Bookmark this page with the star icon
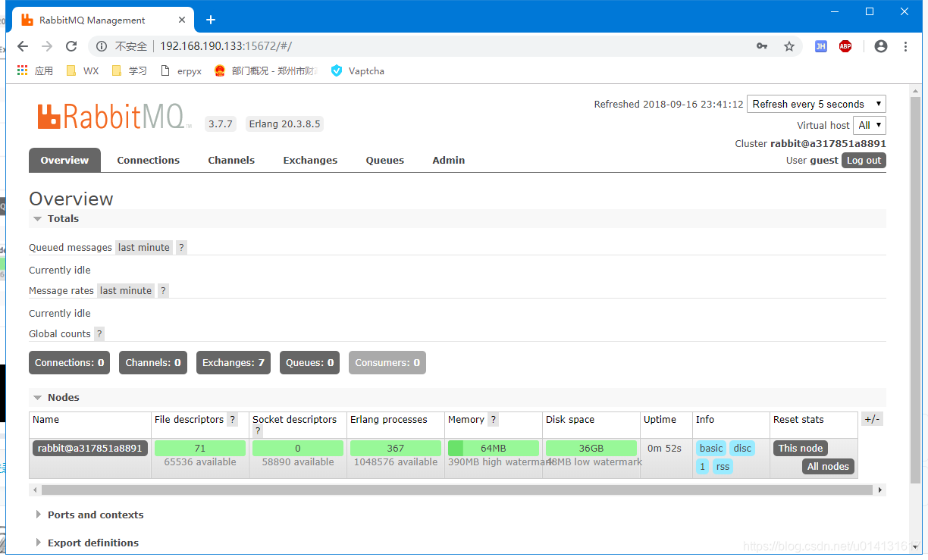This screenshot has width=928, height=560. pyautogui.click(x=789, y=46)
